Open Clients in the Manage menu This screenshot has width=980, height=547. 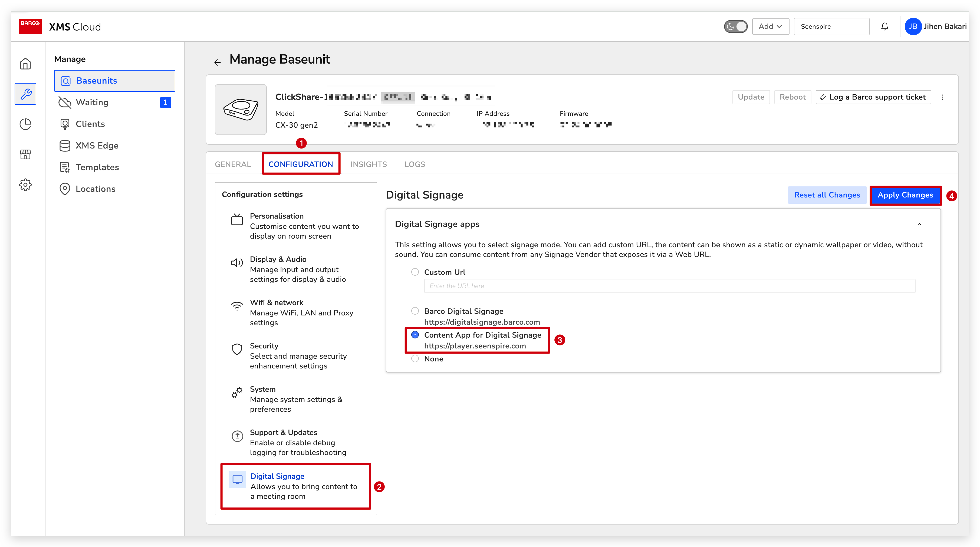click(114, 124)
